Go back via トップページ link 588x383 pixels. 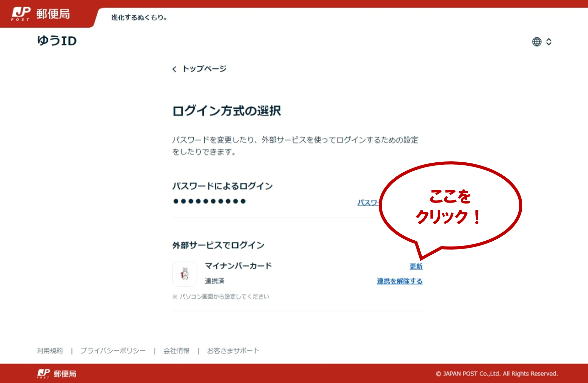204,69
